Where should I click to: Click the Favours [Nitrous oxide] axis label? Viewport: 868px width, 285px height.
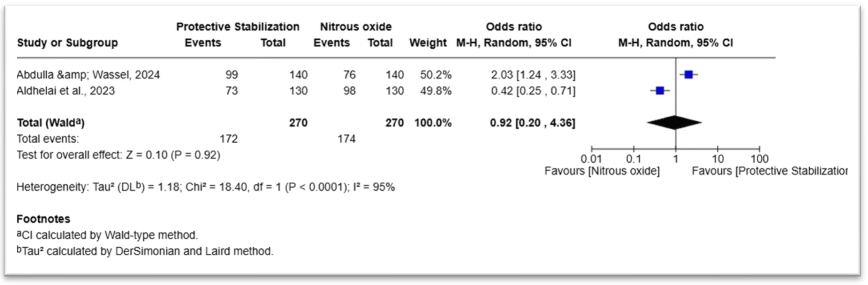602,171
